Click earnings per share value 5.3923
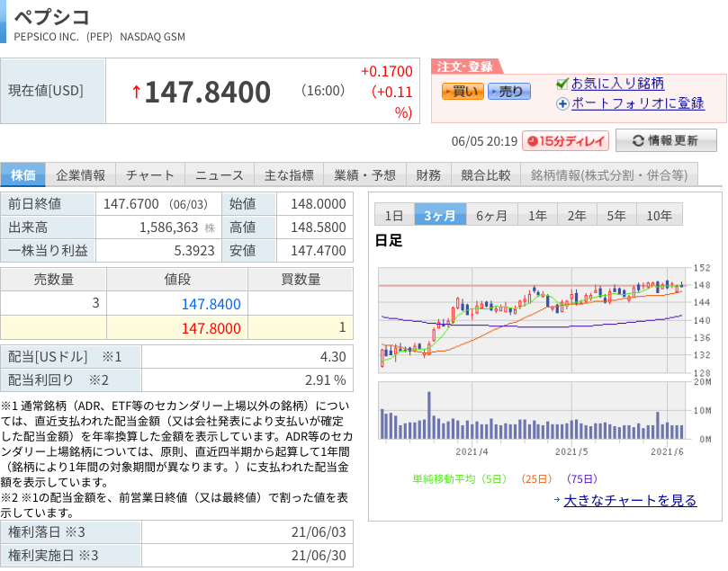This screenshot has height=571, width=728. pyautogui.click(x=194, y=251)
